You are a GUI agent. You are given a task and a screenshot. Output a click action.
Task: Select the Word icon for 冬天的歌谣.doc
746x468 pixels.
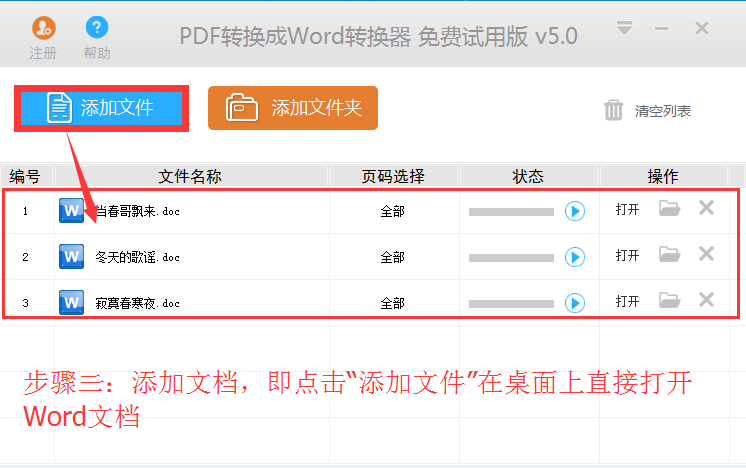click(x=71, y=257)
